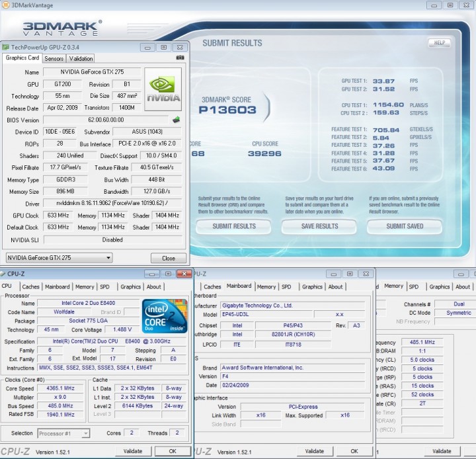Image resolution: width=476 pixels, height=459 pixels.
Task: Click the BIOS save chip icon
Action: pyautogui.click(x=176, y=120)
